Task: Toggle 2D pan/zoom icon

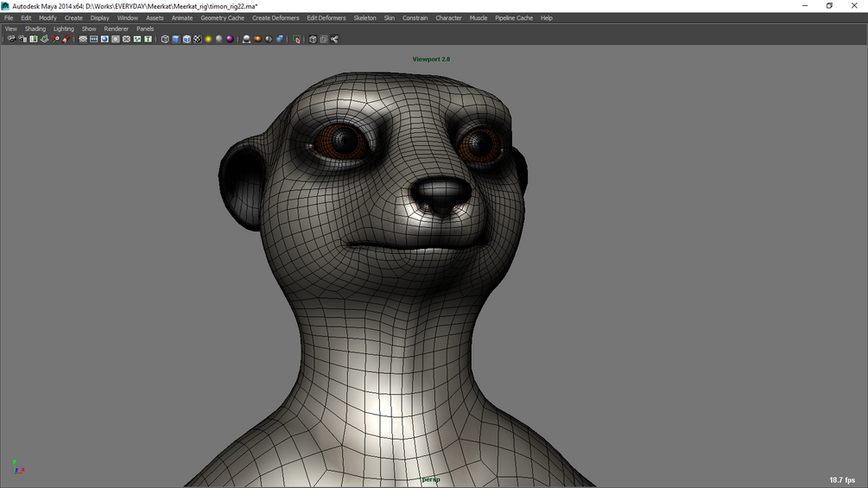Action: 55,39
